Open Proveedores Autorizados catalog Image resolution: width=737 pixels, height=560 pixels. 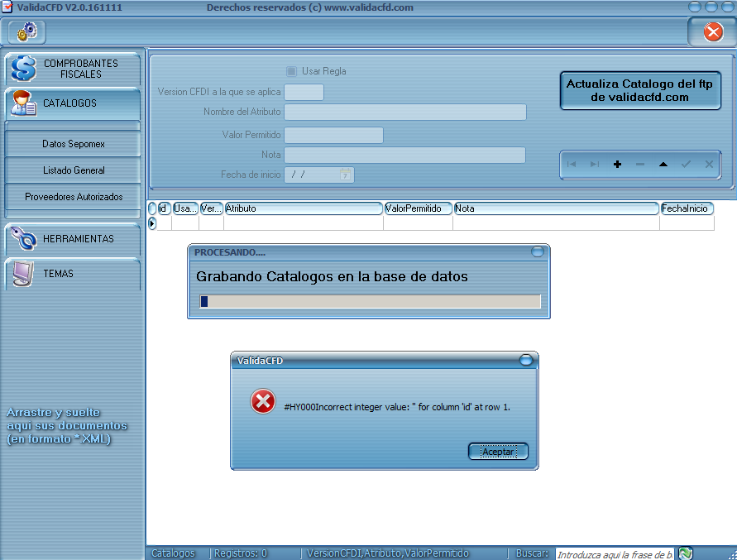click(x=73, y=197)
